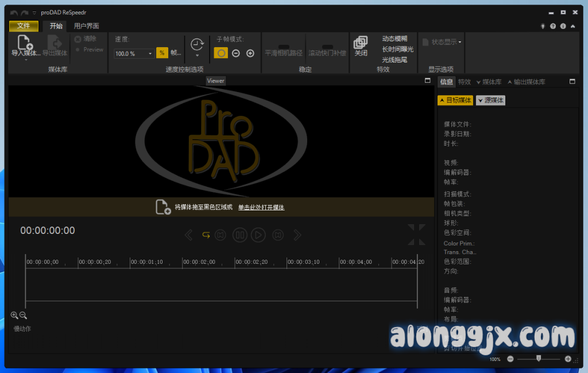Click the clock time icon in speed options
This screenshot has width=588, height=373.
click(197, 45)
